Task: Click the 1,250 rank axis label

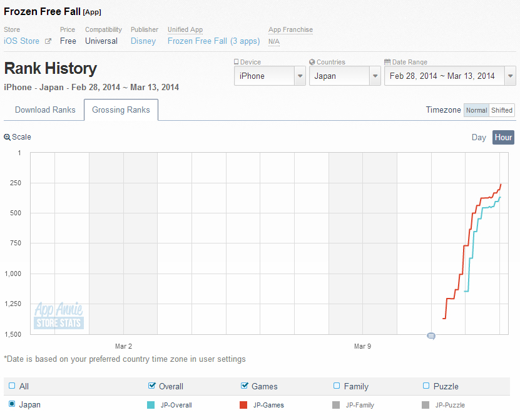Action: point(13,304)
